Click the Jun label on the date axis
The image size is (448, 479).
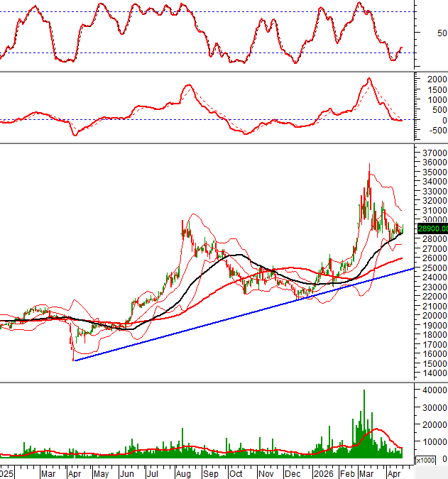[126, 473]
